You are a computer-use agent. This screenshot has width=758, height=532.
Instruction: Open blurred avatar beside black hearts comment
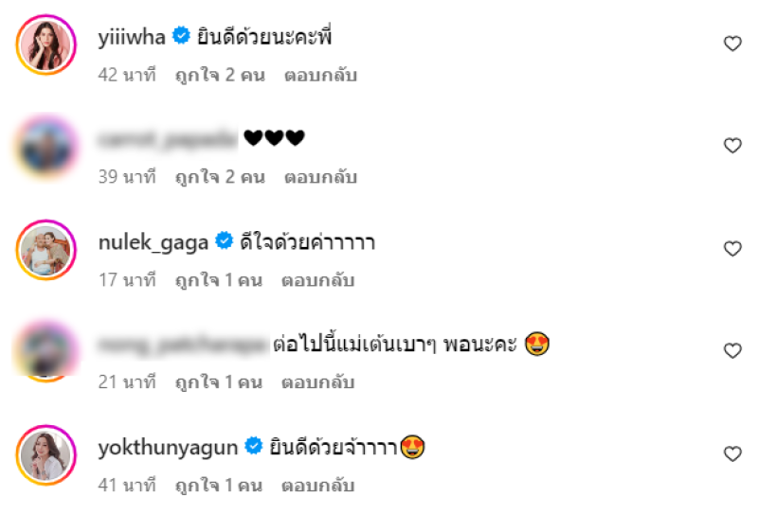(x=46, y=147)
